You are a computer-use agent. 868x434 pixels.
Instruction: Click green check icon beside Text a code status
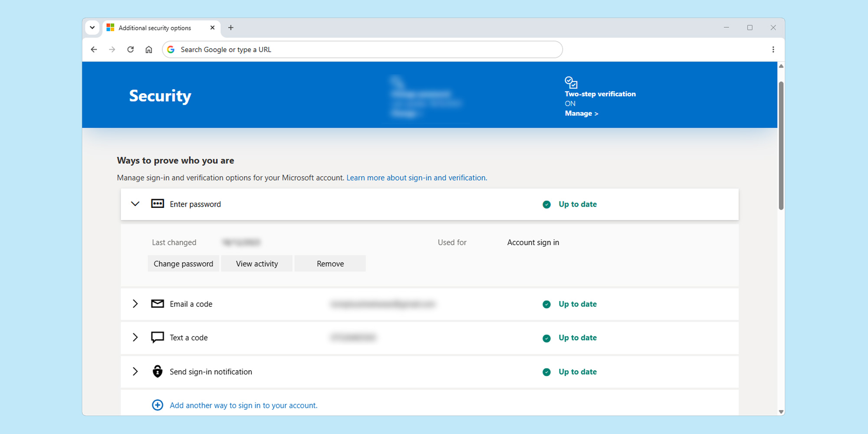pyautogui.click(x=546, y=338)
